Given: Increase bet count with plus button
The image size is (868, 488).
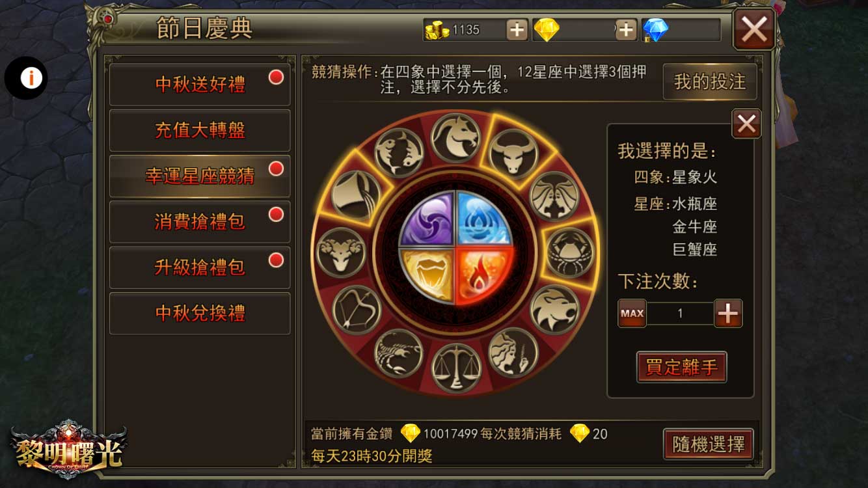Looking at the screenshot, I should click(x=728, y=314).
